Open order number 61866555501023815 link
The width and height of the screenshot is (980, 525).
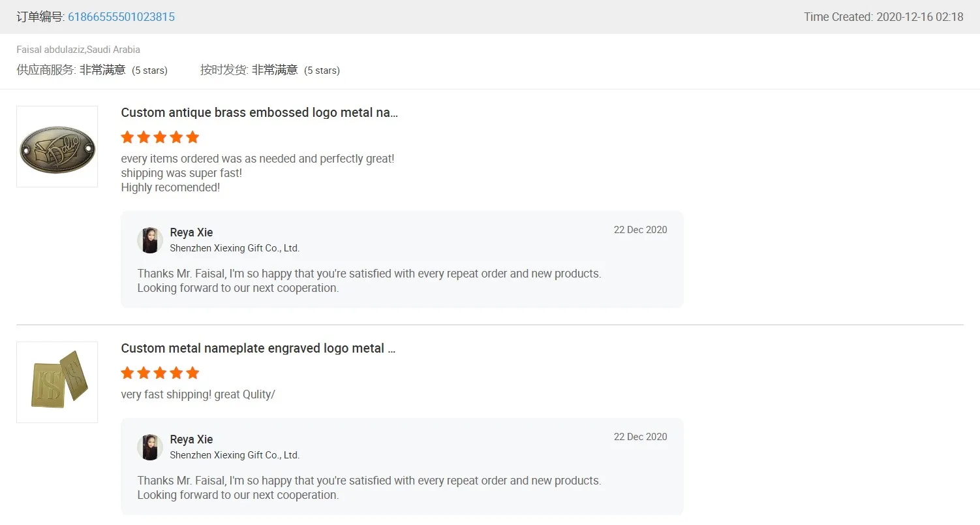pos(121,17)
